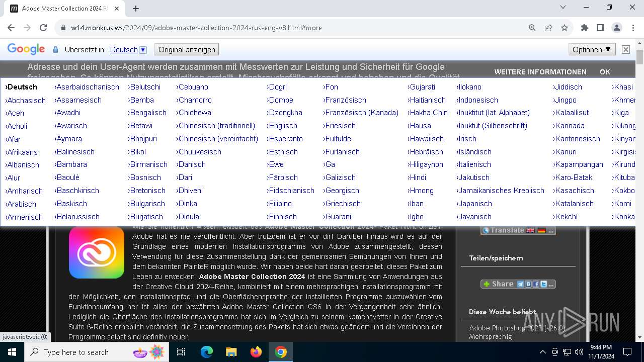This screenshot has width=644, height=362.
Task: Select Italienisch in the language list
Action: 473,164
